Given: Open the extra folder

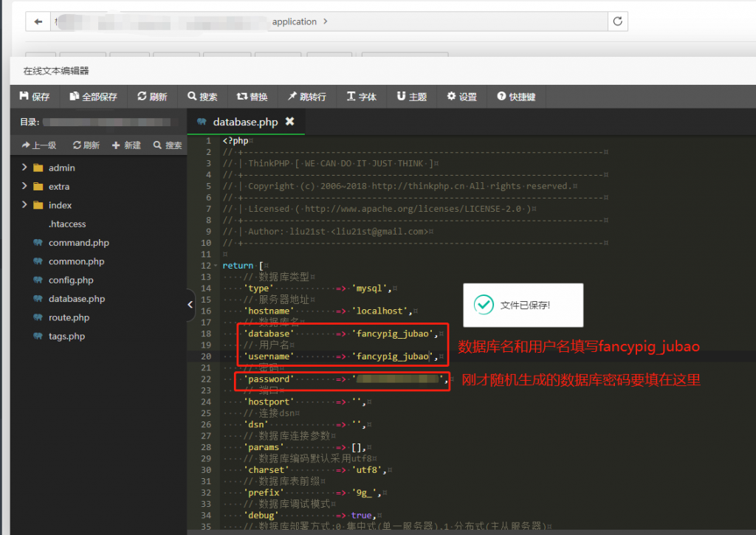Looking at the screenshot, I should tap(59, 187).
